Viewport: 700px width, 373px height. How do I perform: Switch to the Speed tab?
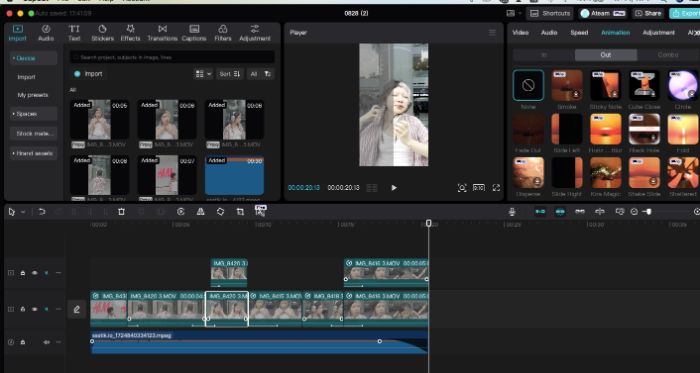tap(579, 33)
